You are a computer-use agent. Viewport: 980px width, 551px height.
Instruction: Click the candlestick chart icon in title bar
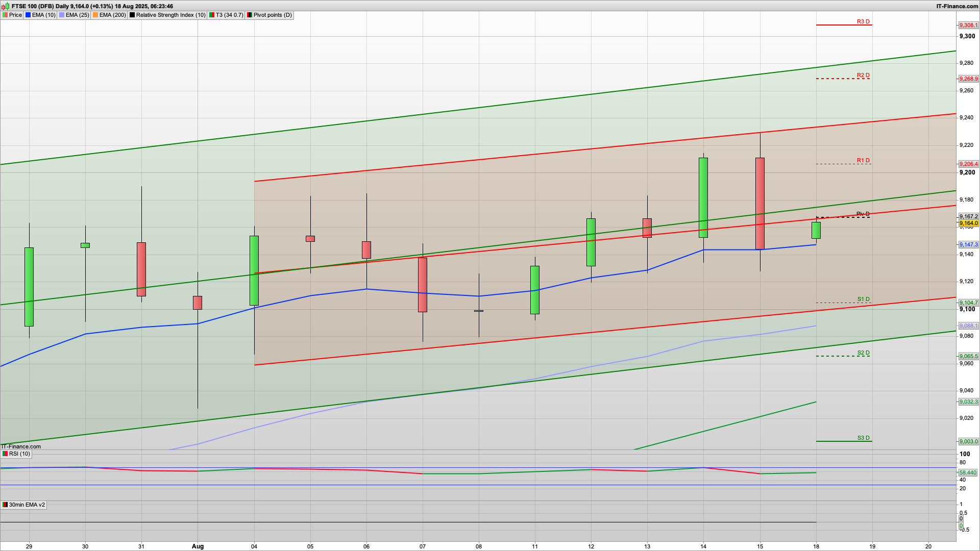[x=6, y=6]
